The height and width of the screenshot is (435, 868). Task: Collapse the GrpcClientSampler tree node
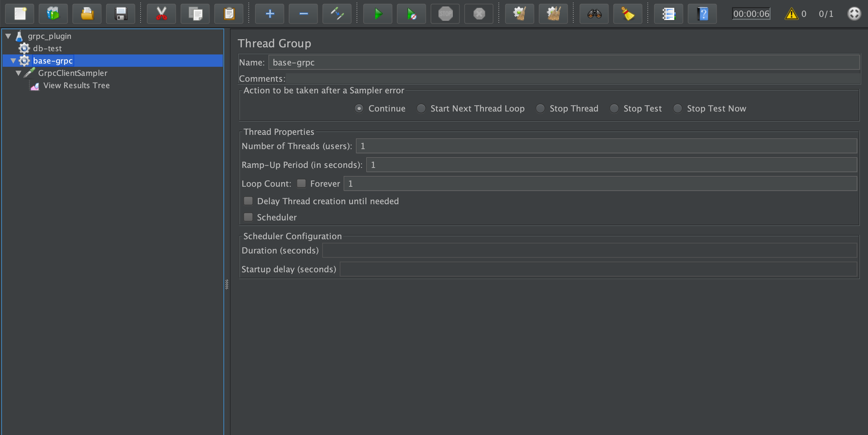(18, 73)
